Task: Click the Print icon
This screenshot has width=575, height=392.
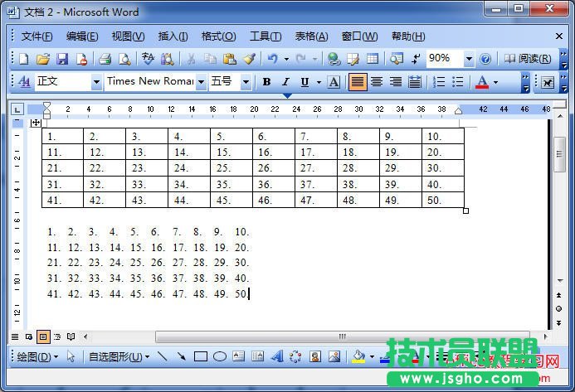Action: pos(105,59)
